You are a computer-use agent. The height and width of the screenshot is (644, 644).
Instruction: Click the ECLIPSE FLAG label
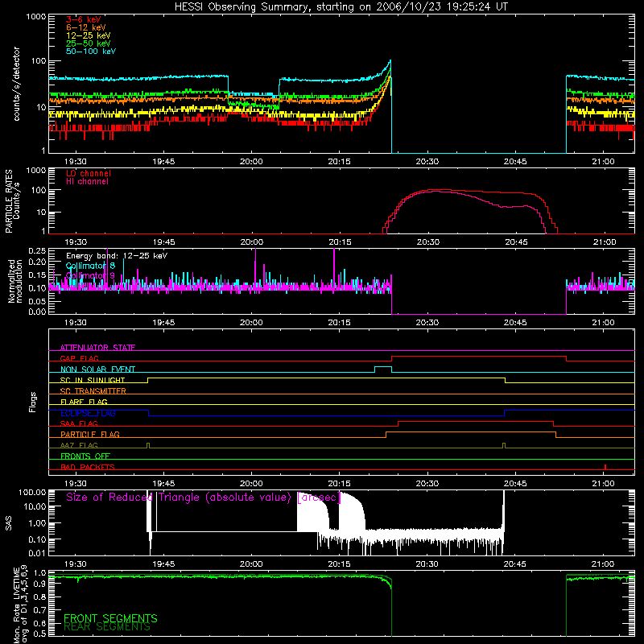tap(88, 413)
